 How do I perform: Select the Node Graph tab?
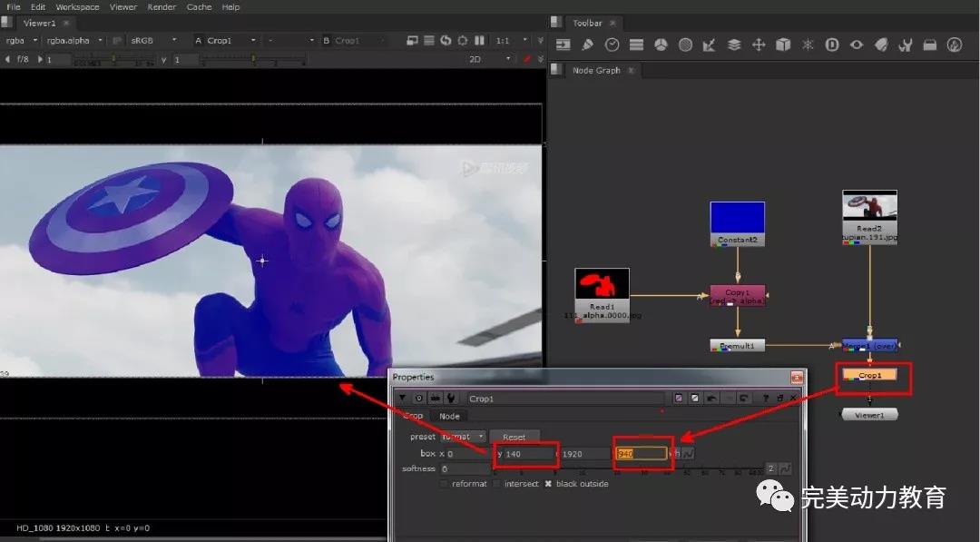click(x=596, y=70)
